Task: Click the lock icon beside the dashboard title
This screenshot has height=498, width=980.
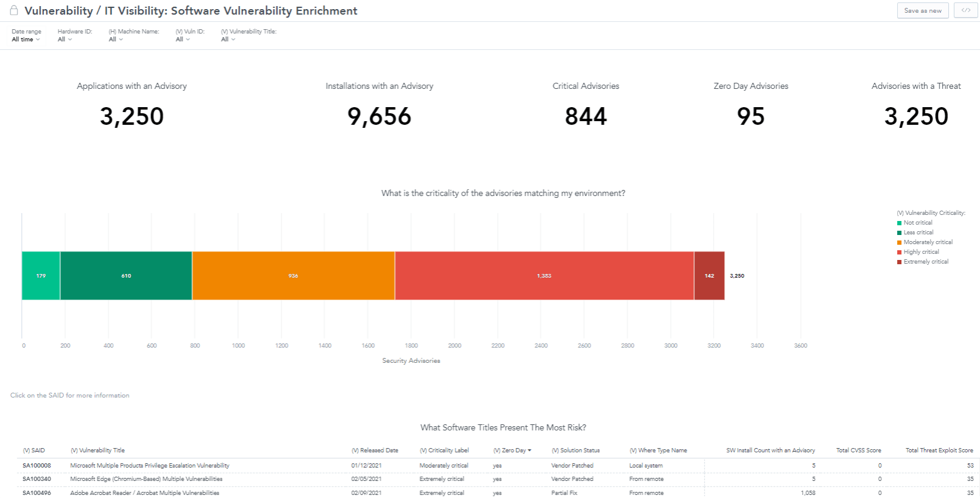Action: (x=14, y=10)
